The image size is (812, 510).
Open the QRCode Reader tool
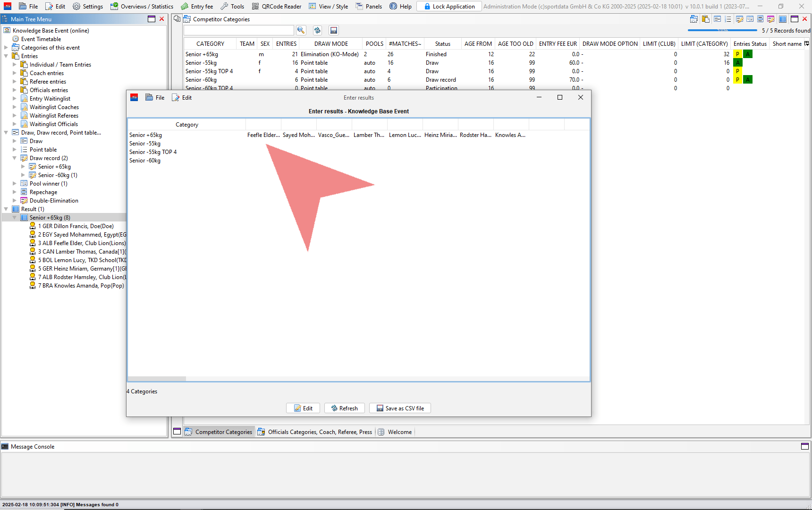pos(277,7)
